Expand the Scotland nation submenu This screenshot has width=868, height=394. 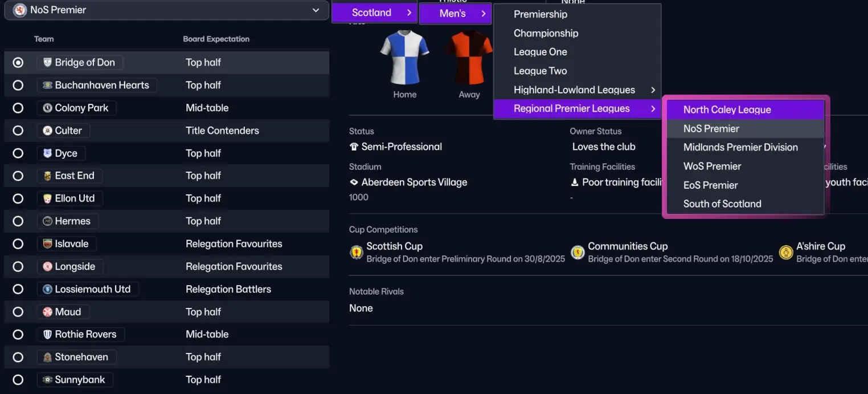pyautogui.click(x=374, y=13)
